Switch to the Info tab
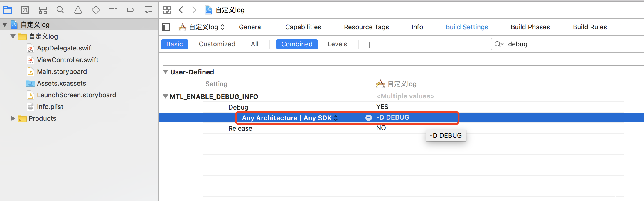Image resolution: width=644 pixels, height=201 pixels. point(417,27)
